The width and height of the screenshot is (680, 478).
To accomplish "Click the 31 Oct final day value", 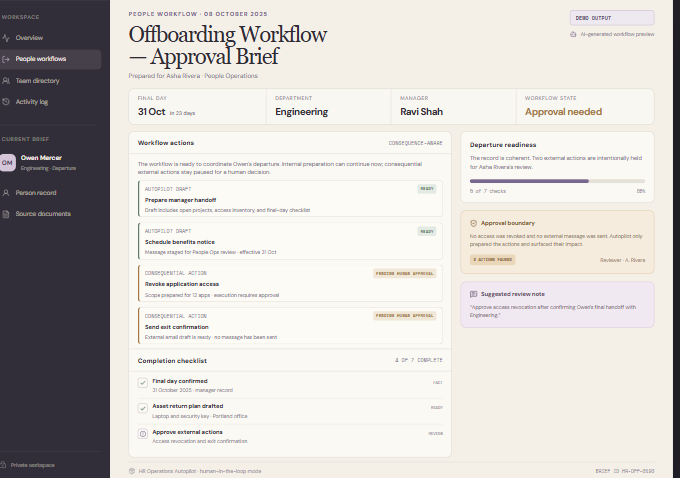I will tap(151, 112).
